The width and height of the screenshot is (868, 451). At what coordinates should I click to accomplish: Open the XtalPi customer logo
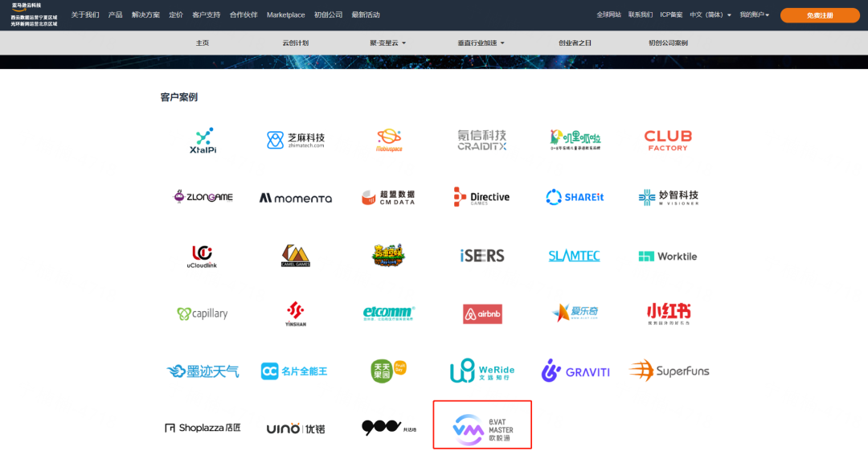coord(203,141)
